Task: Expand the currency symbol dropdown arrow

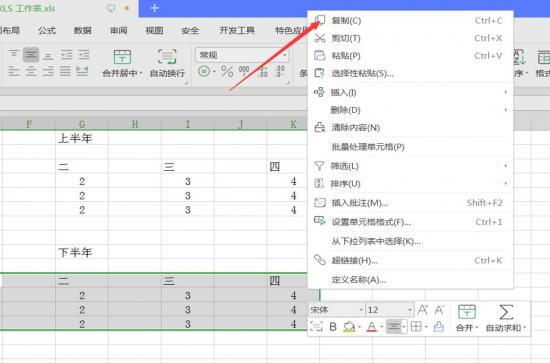Action: click(x=214, y=72)
